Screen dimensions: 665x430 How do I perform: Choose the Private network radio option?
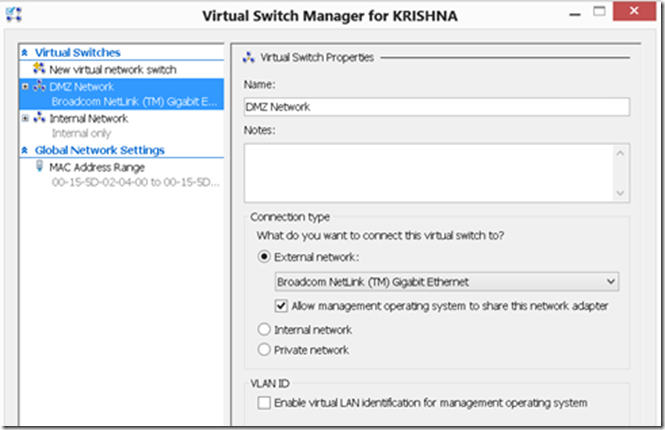[x=264, y=349]
